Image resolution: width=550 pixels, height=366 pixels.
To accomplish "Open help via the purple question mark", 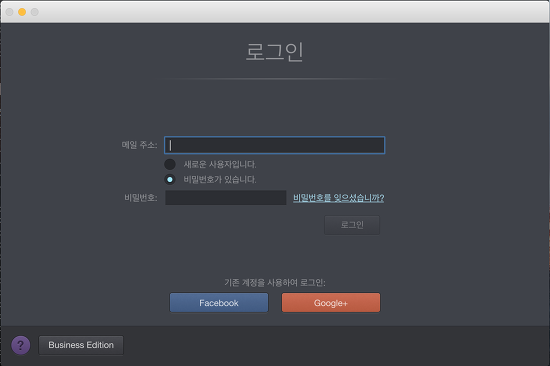I will click(x=21, y=345).
